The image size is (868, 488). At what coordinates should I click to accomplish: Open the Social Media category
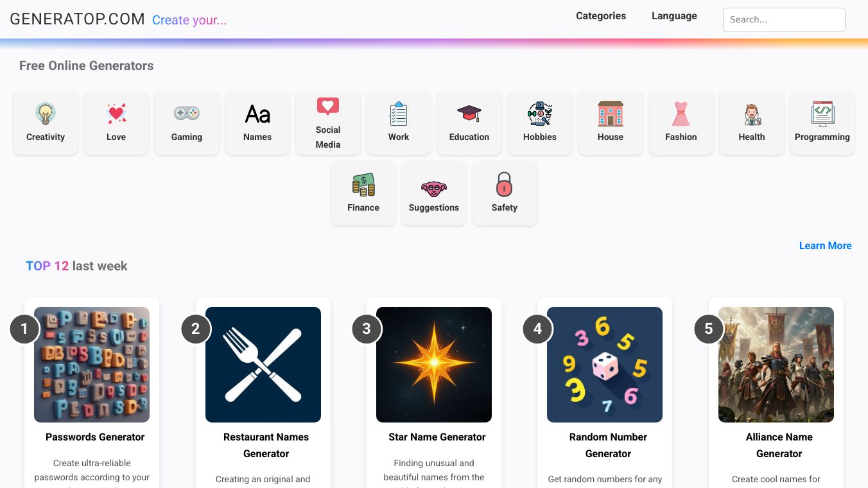pos(327,122)
